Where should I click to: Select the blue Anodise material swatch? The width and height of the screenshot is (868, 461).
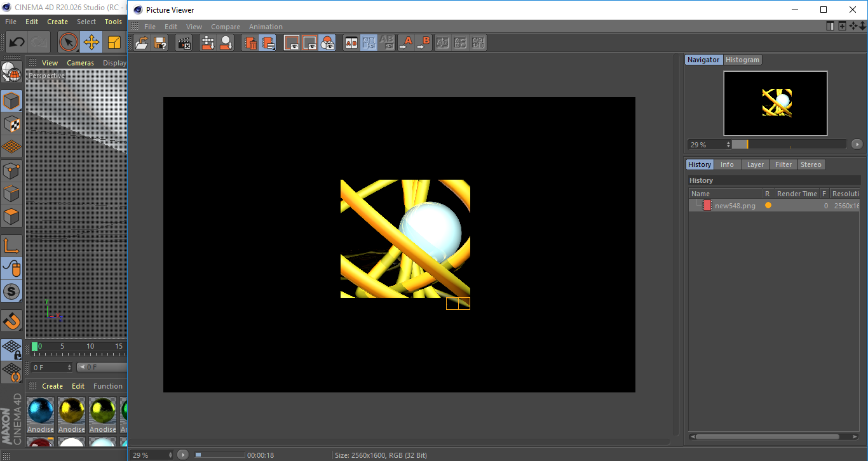point(40,411)
